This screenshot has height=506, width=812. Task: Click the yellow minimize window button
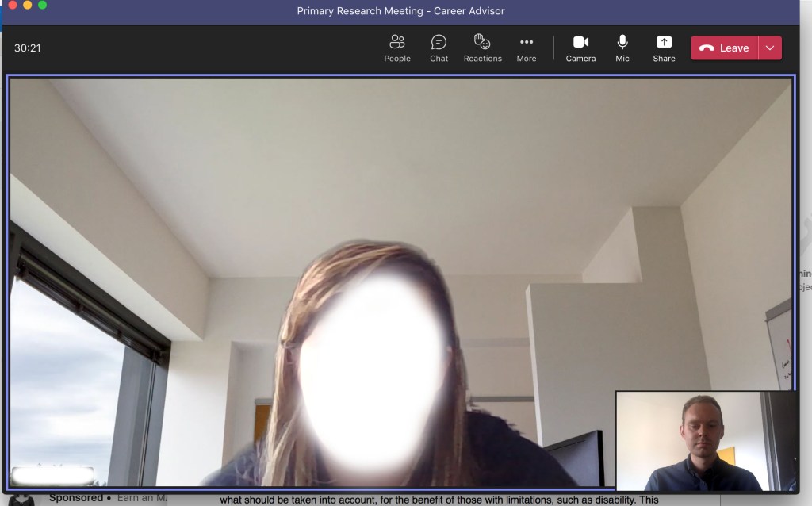pos(28,5)
